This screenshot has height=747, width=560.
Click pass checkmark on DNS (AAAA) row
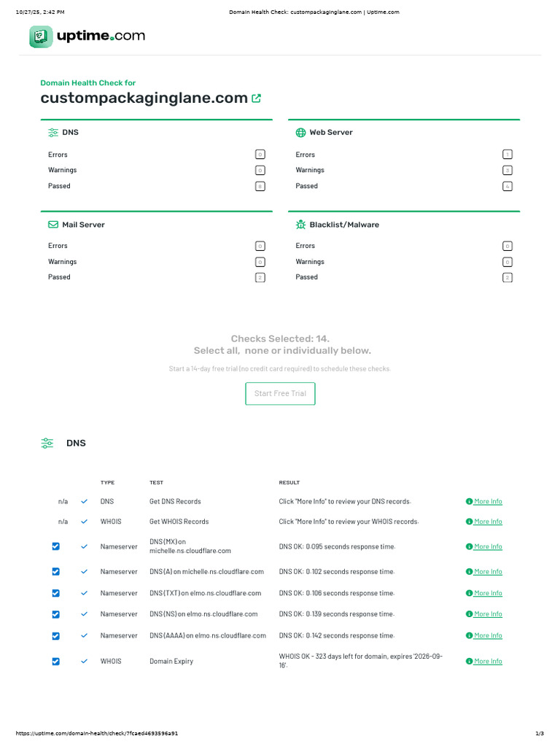(x=85, y=635)
